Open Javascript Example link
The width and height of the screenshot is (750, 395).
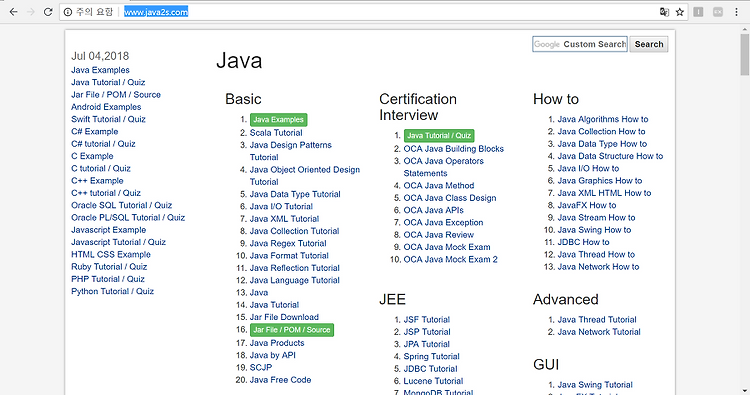coord(109,230)
